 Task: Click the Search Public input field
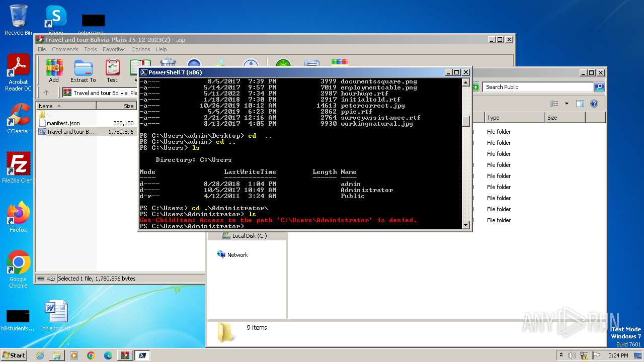(538, 87)
